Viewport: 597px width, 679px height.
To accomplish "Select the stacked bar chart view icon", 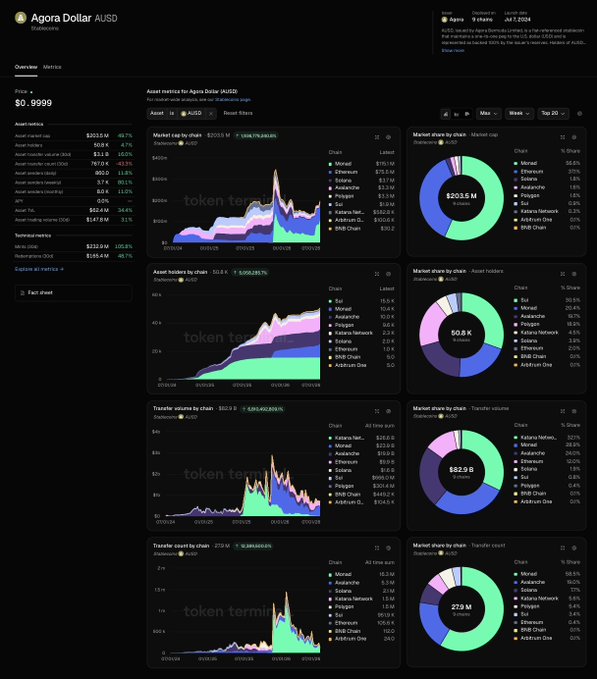I will pos(445,114).
